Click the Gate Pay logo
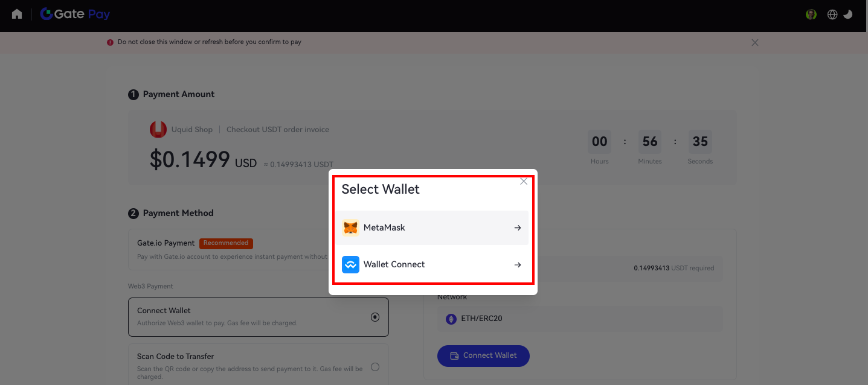This screenshot has height=385, width=868. (75, 14)
